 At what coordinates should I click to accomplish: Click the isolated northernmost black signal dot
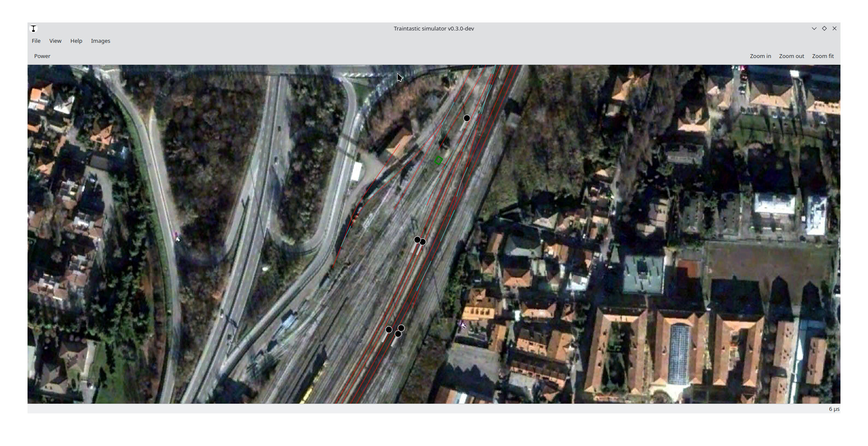[x=467, y=118]
